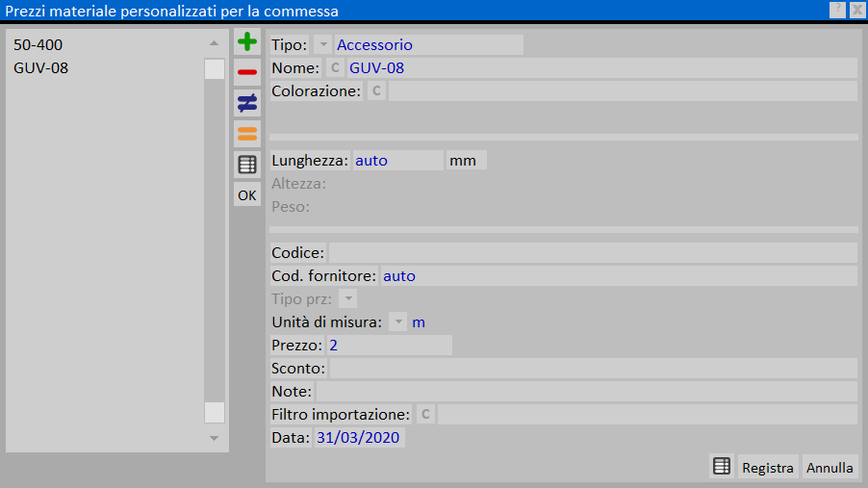Select 50-400 in the material list
The image size is (868, 488).
(x=38, y=45)
